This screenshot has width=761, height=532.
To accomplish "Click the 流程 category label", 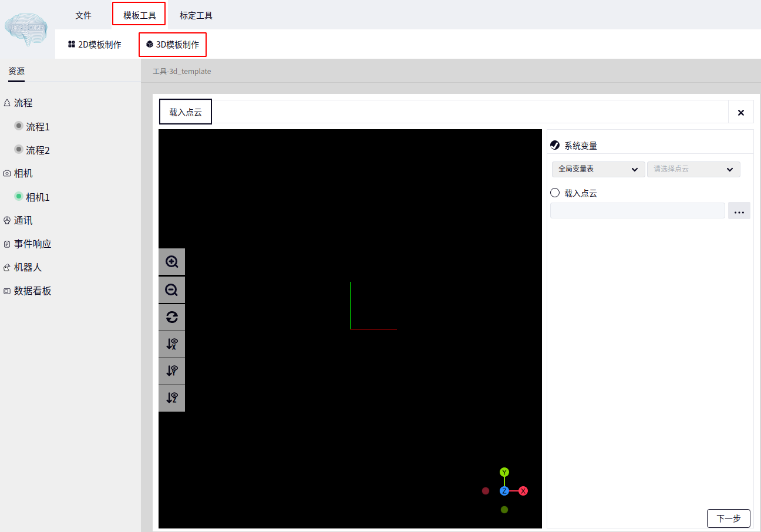I will tap(23, 103).
